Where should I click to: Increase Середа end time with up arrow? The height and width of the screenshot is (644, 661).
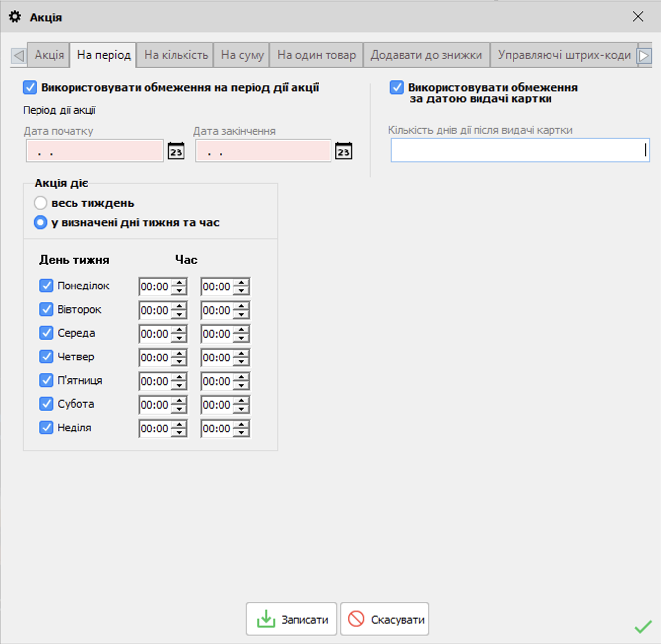click(241, 330)
